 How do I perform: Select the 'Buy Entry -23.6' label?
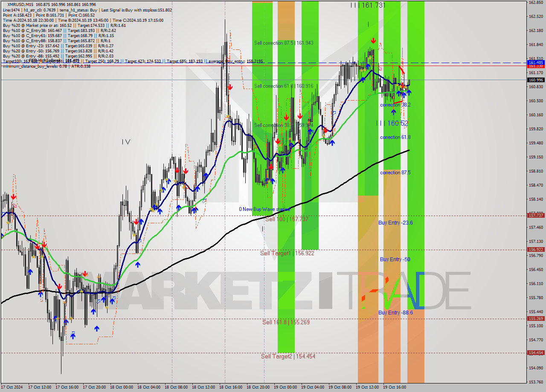click(x=395, y=223)
